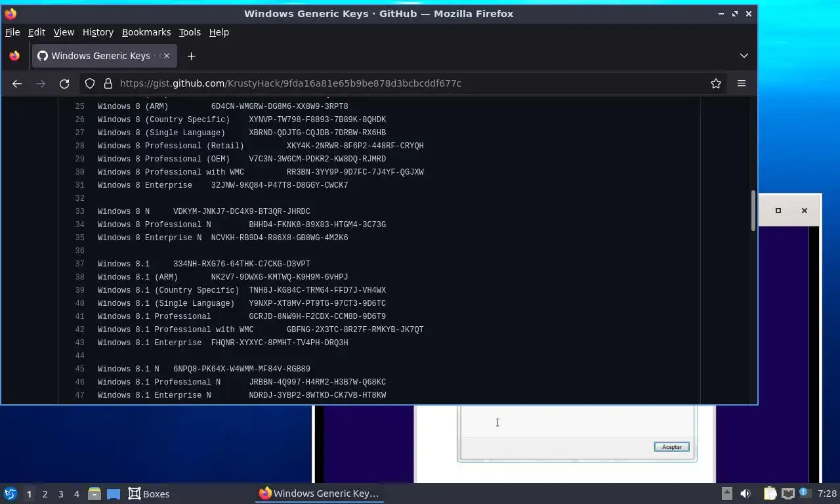Click the key GCRJD-8NW9H-F2CDX-CCM8D-9D6T9
The height and width of the screenshot is (504, 840).
[x=317, y=316]
